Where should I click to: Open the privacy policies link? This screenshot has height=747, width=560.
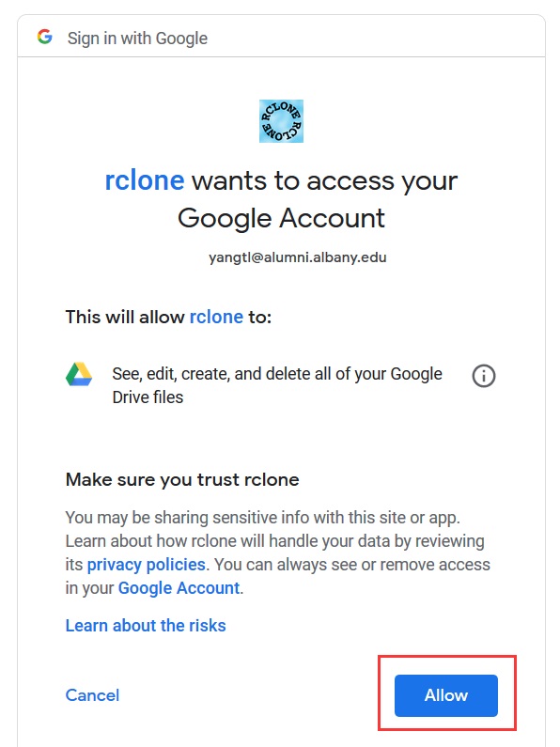tap(147, 565)
